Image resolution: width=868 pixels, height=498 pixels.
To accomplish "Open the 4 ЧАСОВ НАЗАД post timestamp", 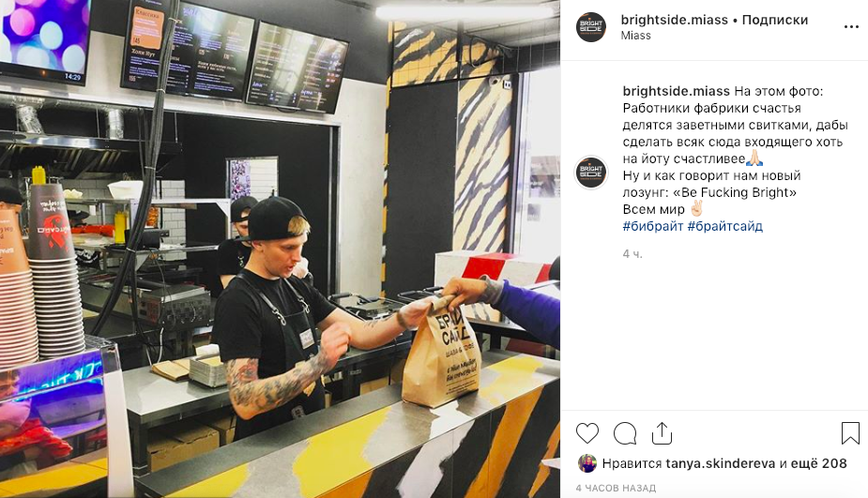I will (x=616, y=488).
